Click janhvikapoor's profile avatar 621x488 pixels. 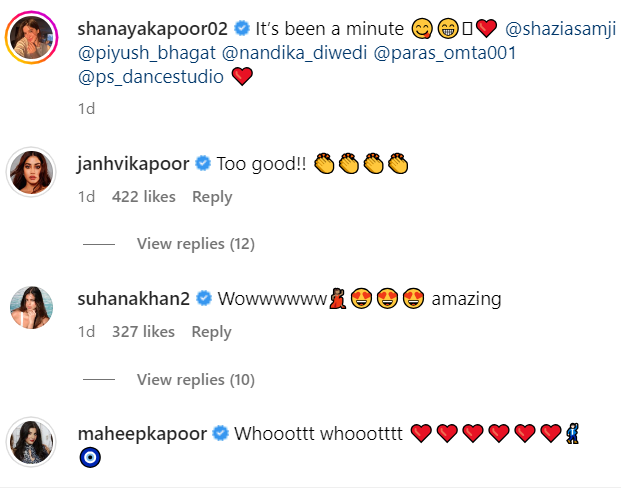31,172
